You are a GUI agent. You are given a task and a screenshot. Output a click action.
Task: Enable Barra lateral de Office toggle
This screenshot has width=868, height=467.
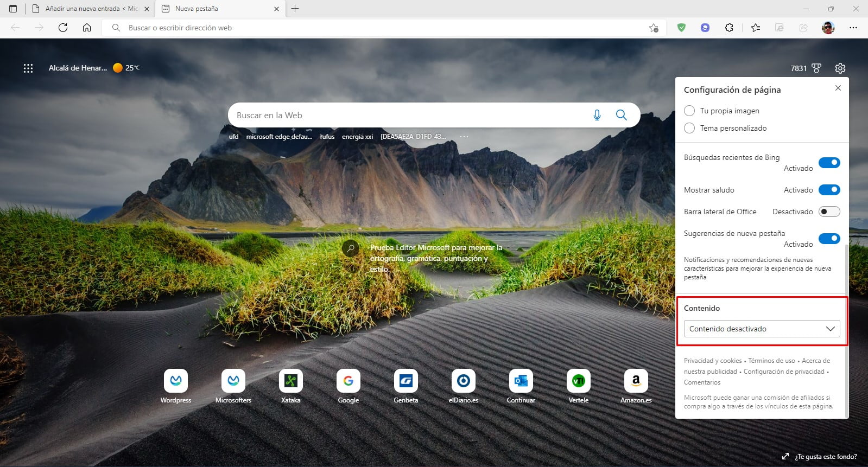coord(829,212)
